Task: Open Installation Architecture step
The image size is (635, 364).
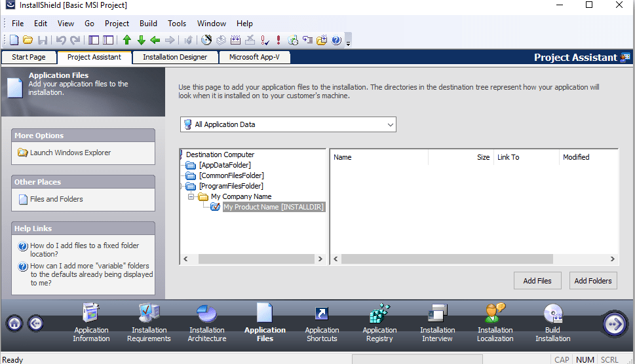Action: (207, 322)
